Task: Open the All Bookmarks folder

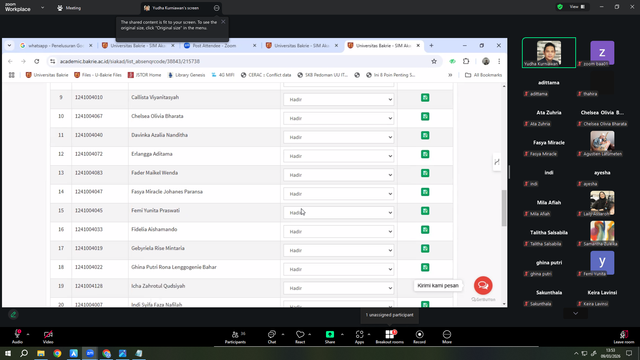Action: [x=484, y=75]
